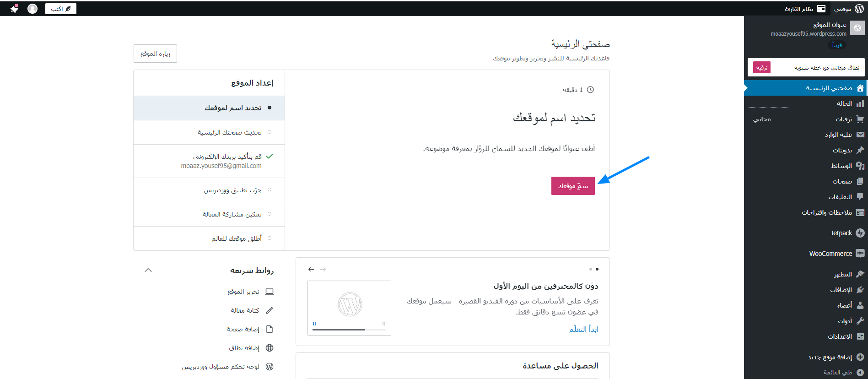Go to next card with right arrow

tap(323, 270)
